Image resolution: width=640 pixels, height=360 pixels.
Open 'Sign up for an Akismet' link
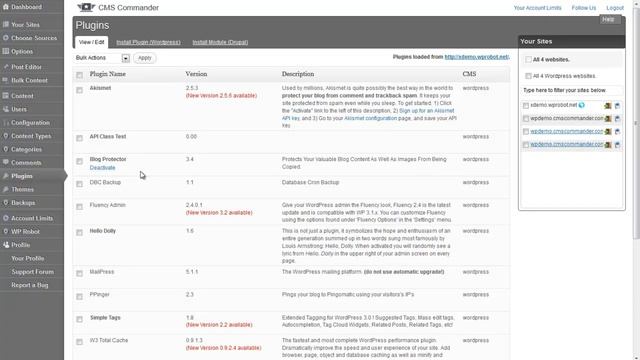(427, 111)
